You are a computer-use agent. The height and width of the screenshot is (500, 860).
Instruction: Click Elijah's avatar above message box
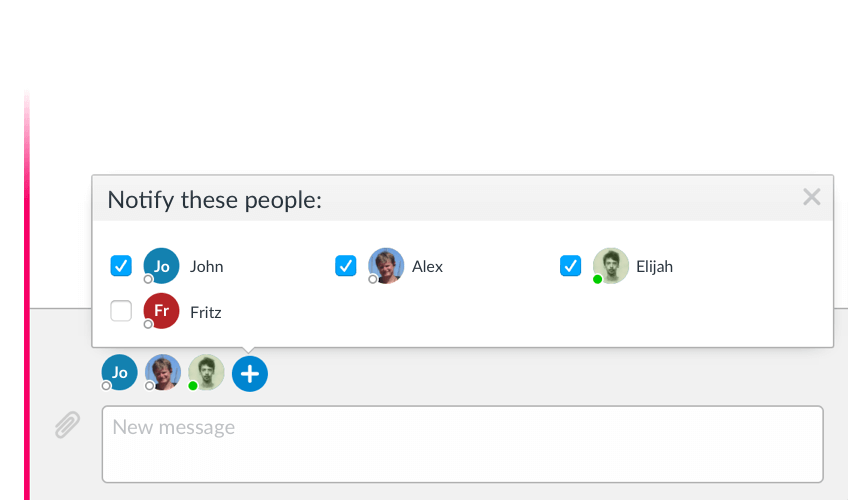coord(206,373)
